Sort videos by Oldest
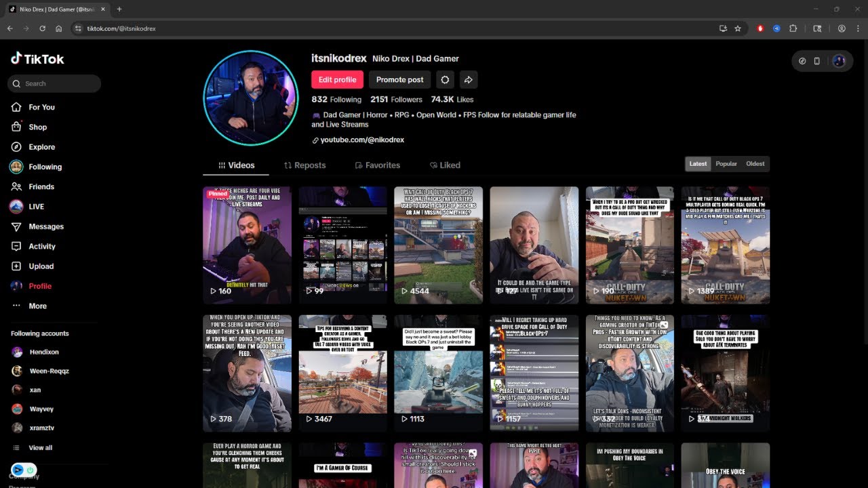The height and width of the screenshot is (488, 868). click(755, 163)
